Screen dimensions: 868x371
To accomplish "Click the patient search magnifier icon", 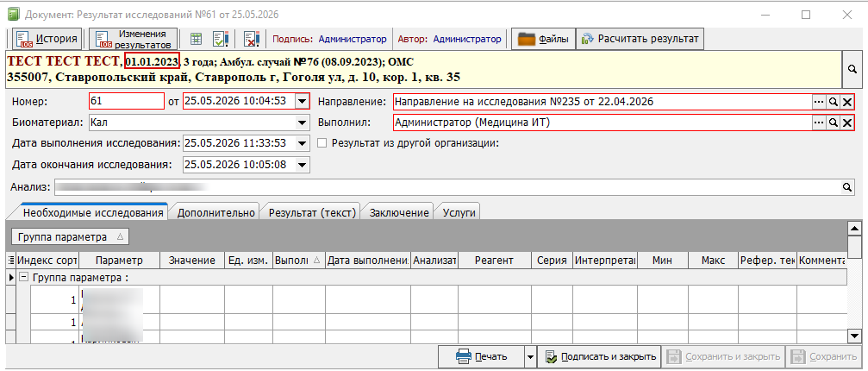I will pos(852,69).
